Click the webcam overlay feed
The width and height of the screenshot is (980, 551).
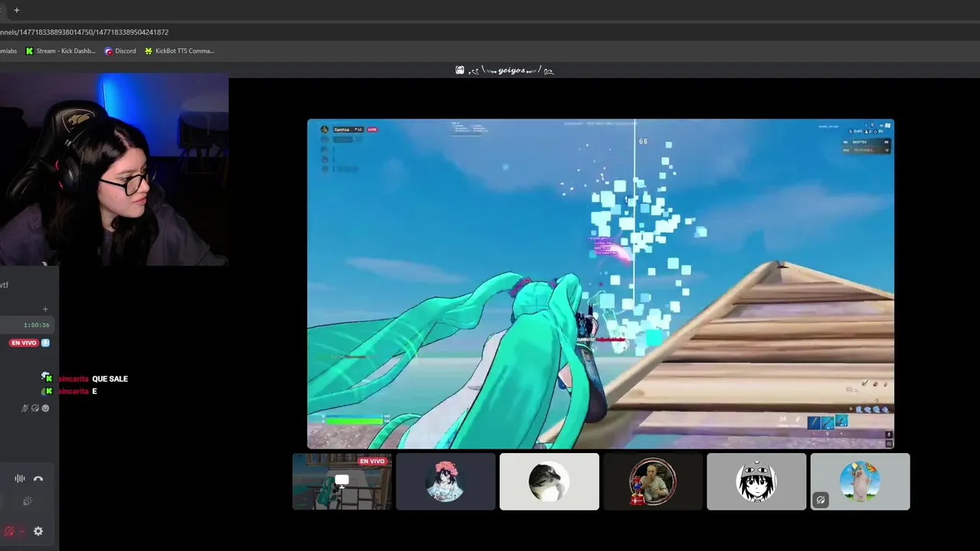coord(114,169)
